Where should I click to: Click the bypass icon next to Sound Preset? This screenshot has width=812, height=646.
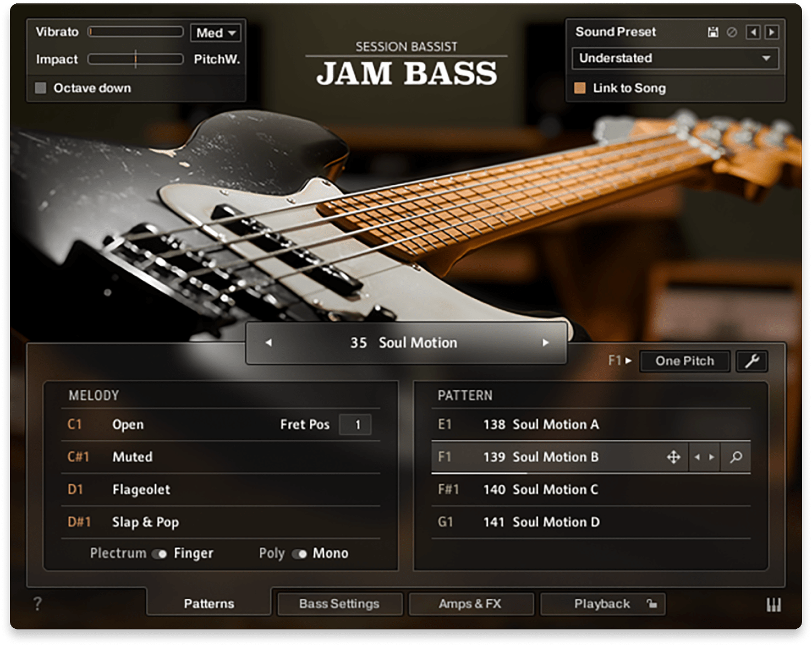(732, 32)
